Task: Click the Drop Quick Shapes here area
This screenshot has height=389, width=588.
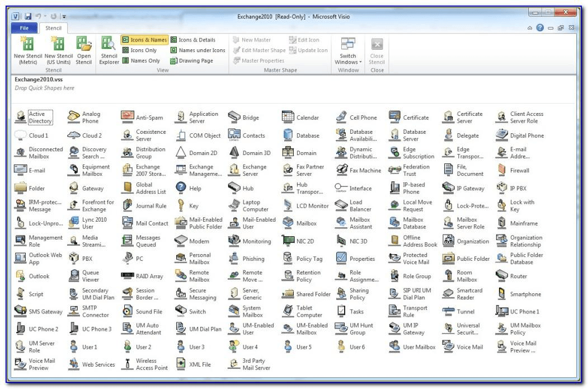Action: [x=45, y=88]
